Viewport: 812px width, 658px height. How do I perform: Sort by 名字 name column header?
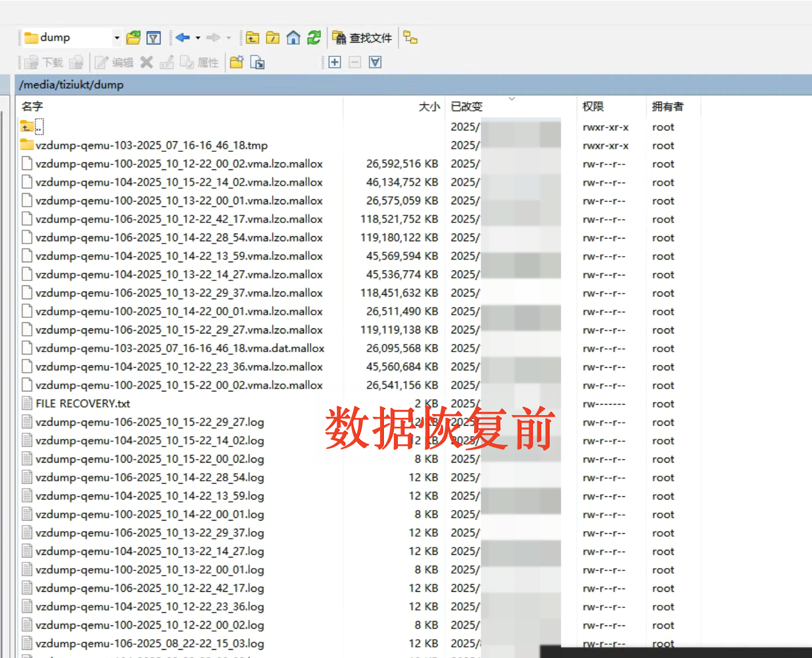coord(32,107)
